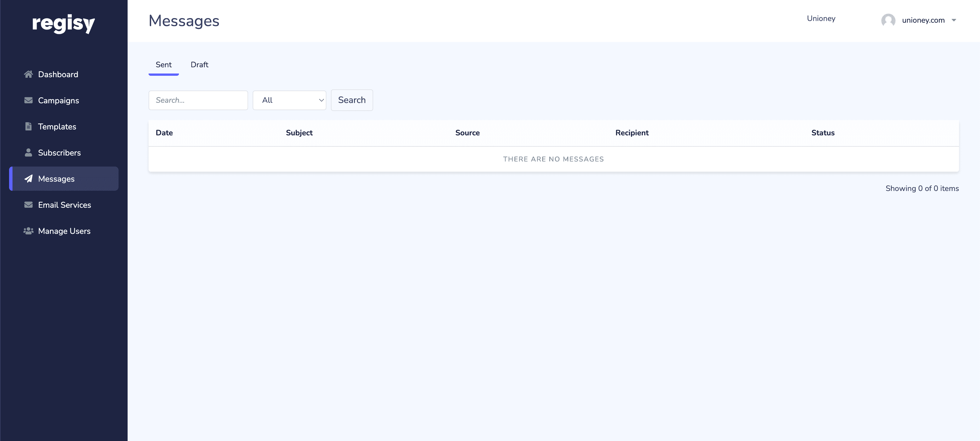Click the Templates document icon

tap(28, 127)
